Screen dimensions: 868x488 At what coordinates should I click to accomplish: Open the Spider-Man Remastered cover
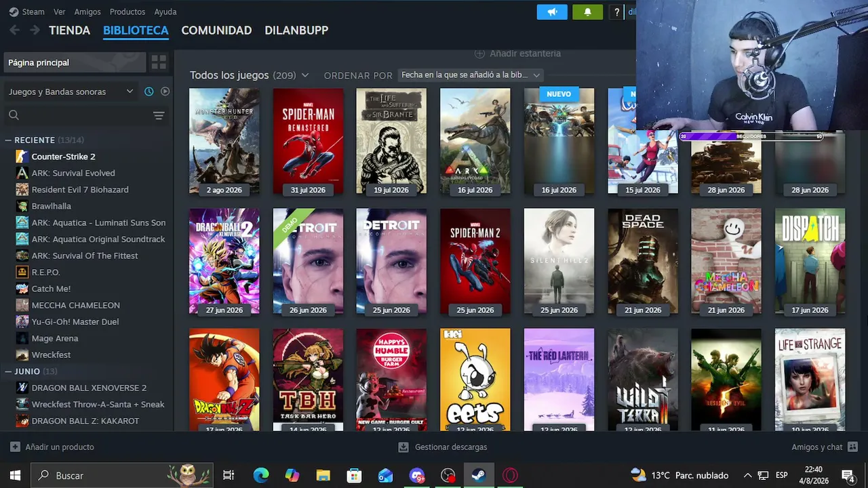pos(309,142)
